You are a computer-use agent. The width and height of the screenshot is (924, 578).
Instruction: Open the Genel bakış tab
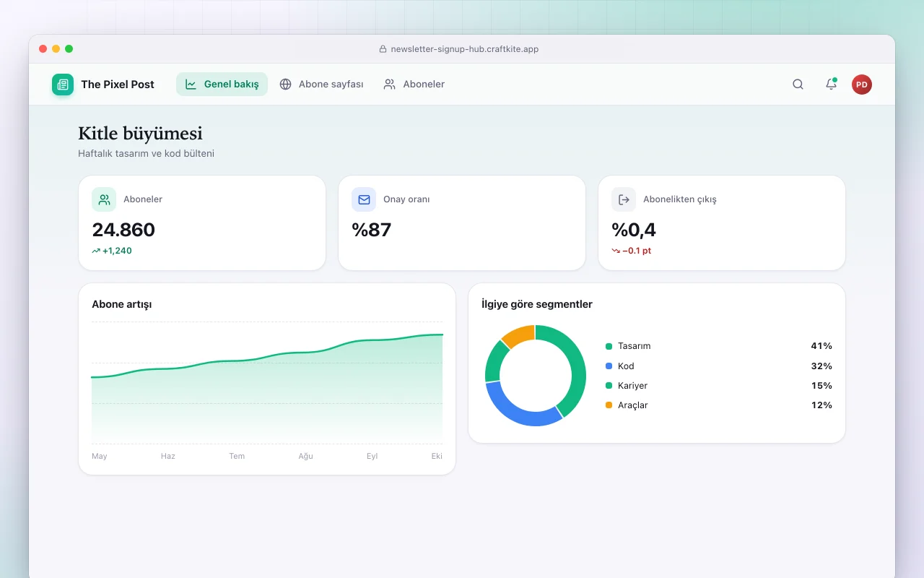pos(222,85)
